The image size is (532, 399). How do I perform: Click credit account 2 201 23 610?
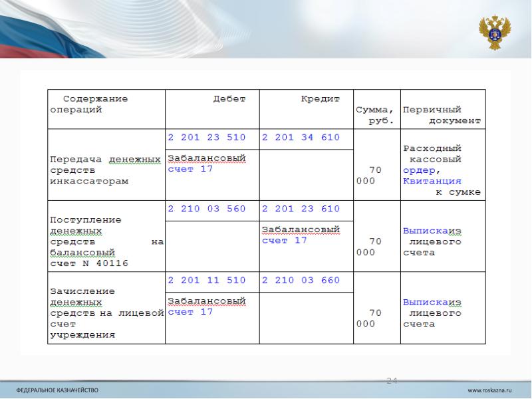click(301, 209)
